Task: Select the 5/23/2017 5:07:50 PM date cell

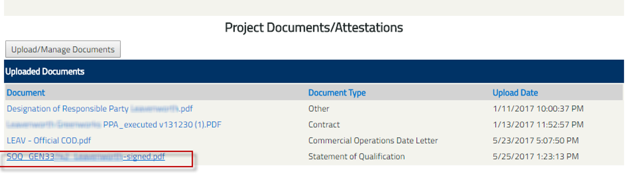Action: (536, 140)
